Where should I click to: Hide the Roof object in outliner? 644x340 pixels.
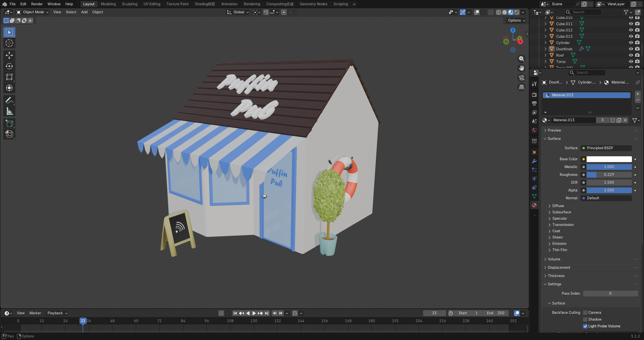coord(631,55)
